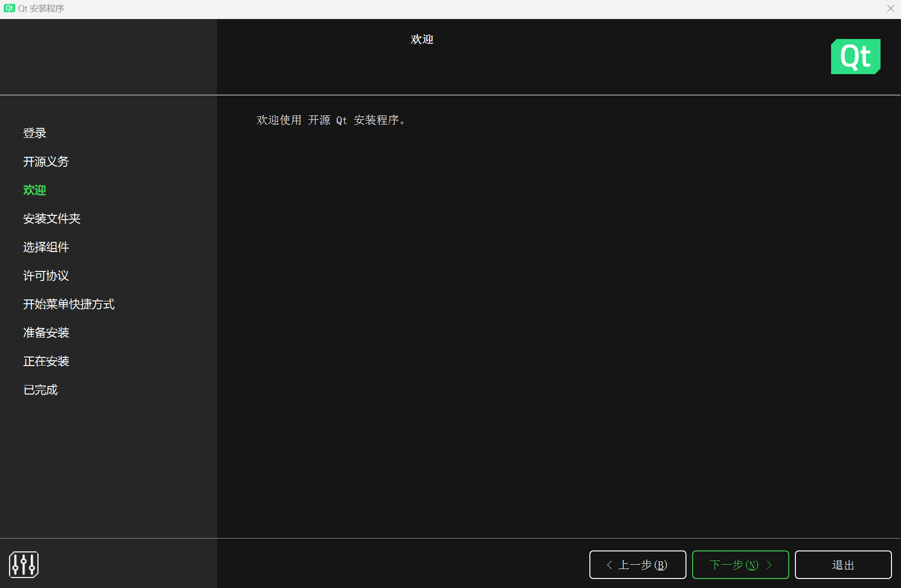Select the 安装文件夹 step in sidebar
This screenshot has width=901, height=588.
[x=52, y=219]
